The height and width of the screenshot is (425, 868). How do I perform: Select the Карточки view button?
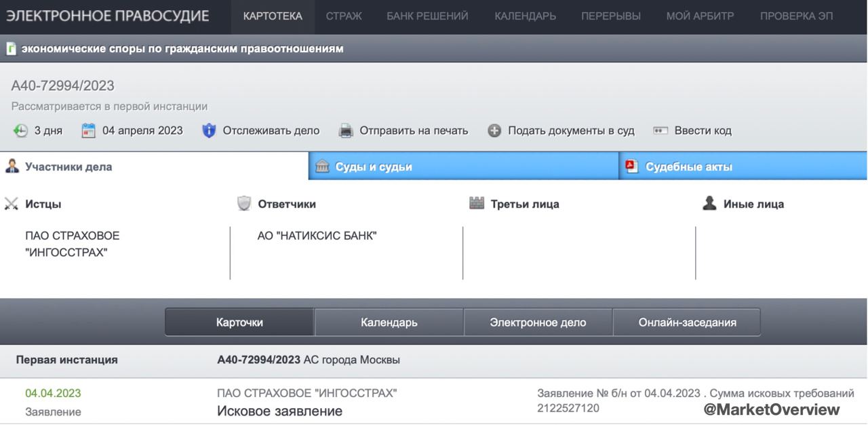tap(239, 322)
